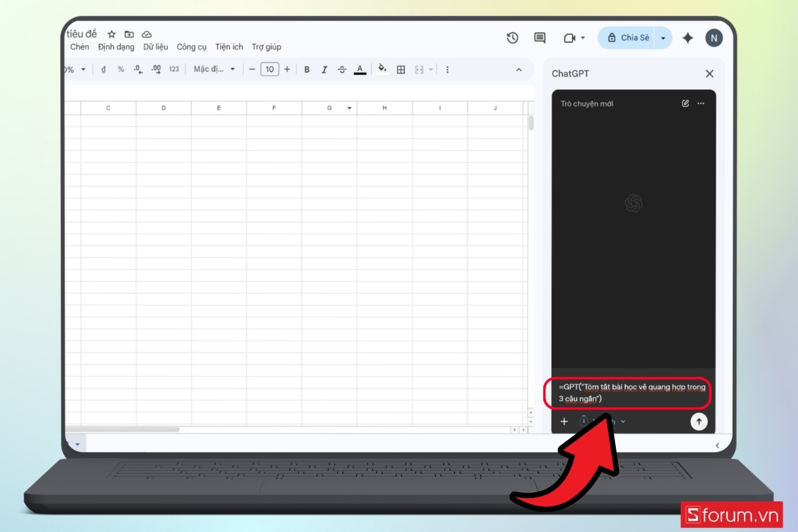Toggle bold formatting

[x=307, y=69]
